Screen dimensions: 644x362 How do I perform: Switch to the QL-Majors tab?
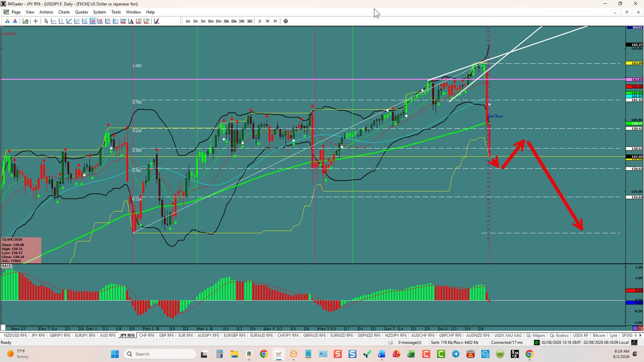[x=536, y=335]
